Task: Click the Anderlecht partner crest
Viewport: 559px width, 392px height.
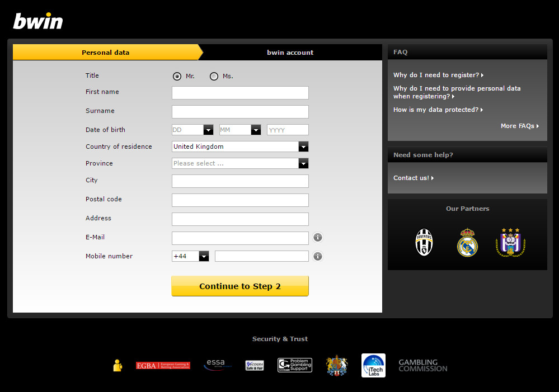Action: 510,242
